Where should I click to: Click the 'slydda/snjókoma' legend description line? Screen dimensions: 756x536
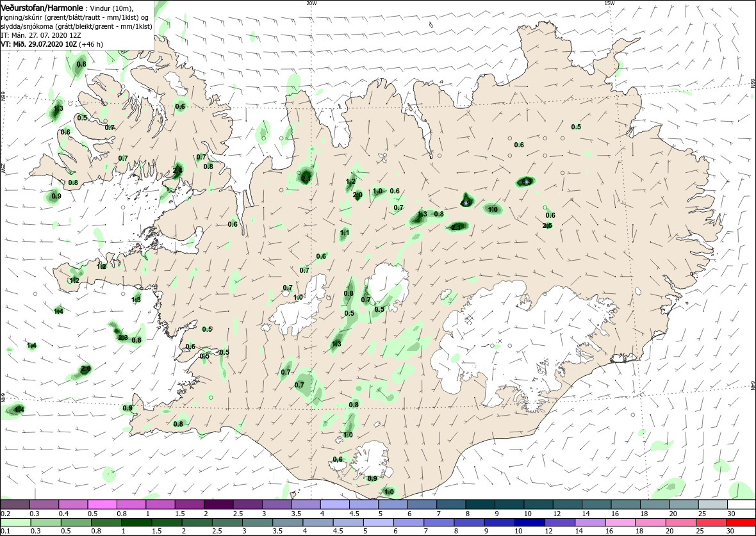[77, 26]
